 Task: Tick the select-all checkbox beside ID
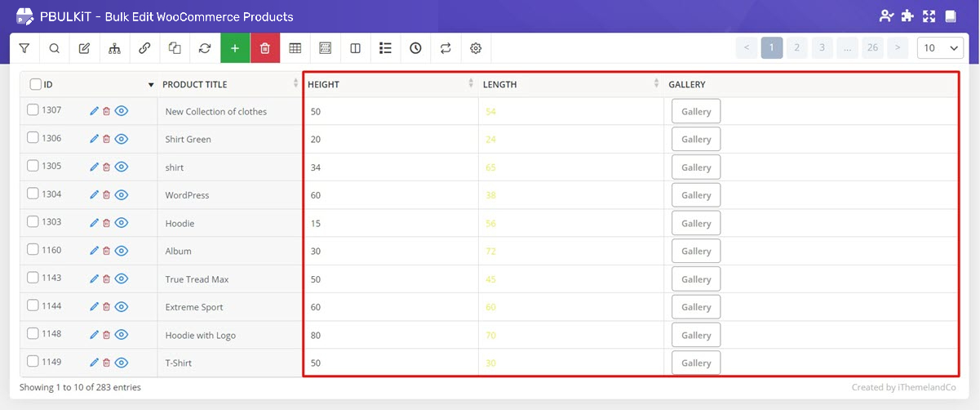coord(36,84)
